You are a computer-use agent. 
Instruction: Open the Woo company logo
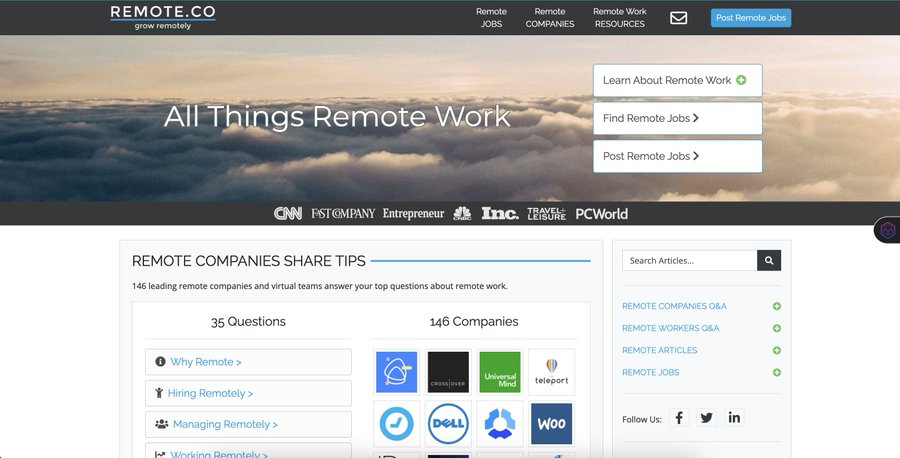(x=552, y=424)
